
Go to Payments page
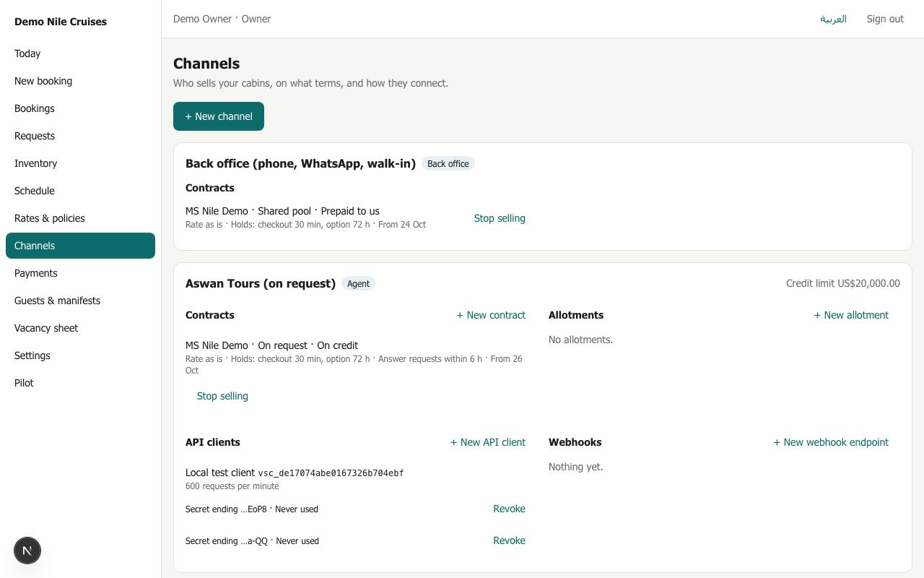[x=80, y=273]
